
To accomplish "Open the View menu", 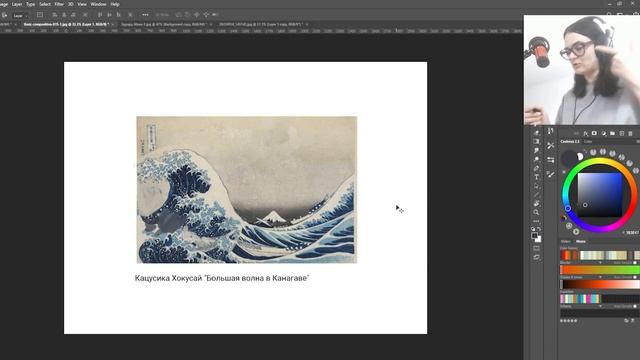I will [82, 4].
